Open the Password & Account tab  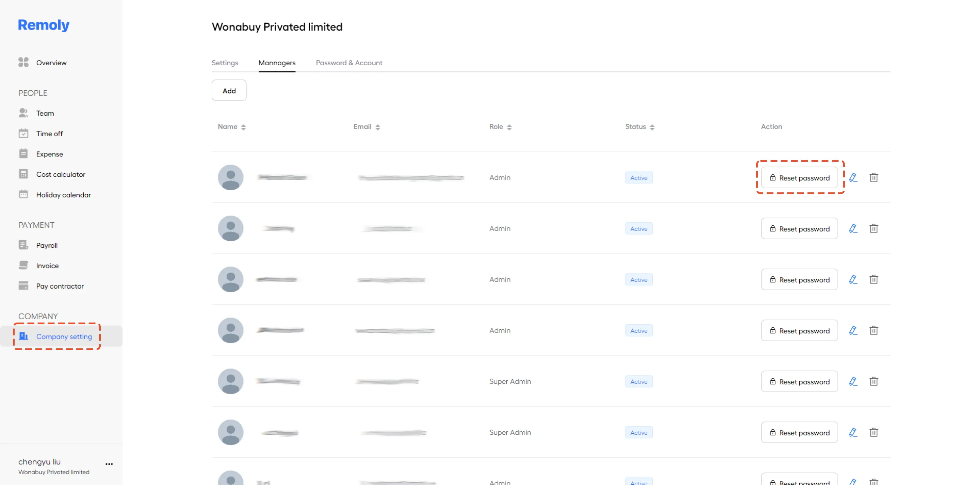tap(349, 63)
